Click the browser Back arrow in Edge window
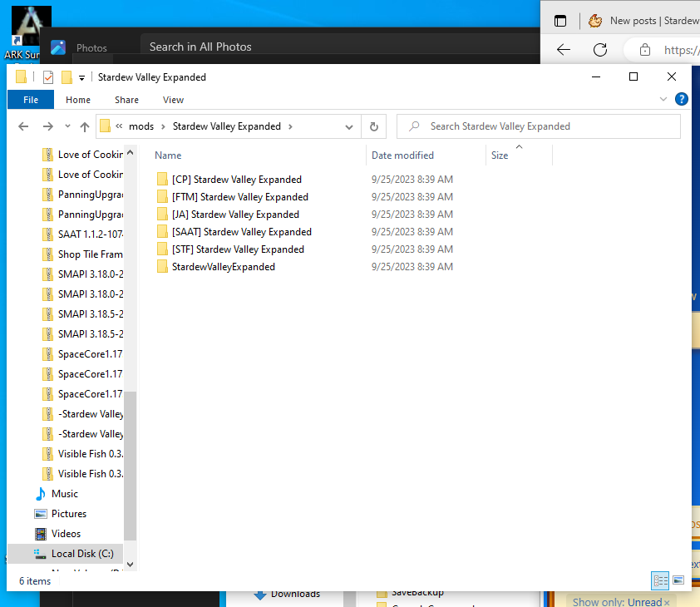Image resolution: width=700 pixels, height=607 pixels. [564, 50]
